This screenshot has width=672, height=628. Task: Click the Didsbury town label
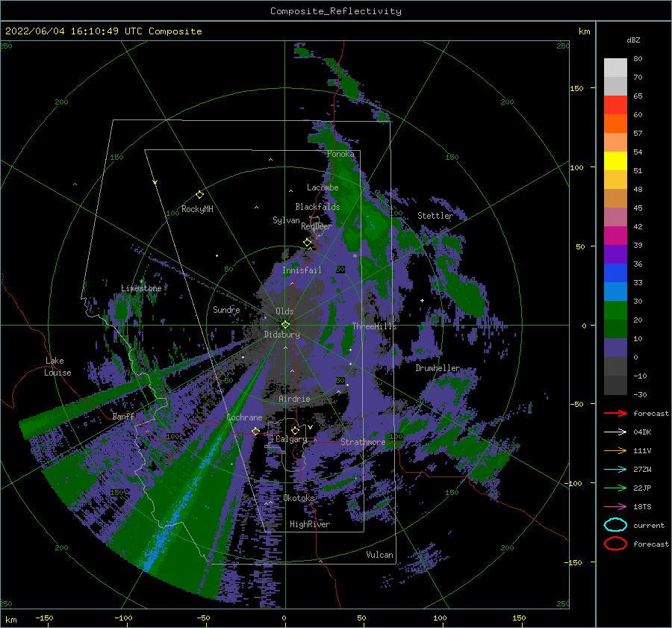(281, 335)
